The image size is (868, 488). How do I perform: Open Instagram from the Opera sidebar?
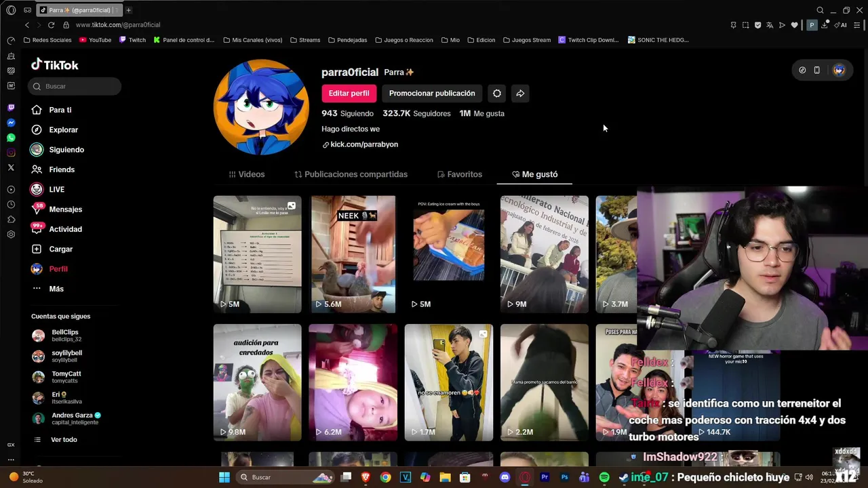(11, 152)
